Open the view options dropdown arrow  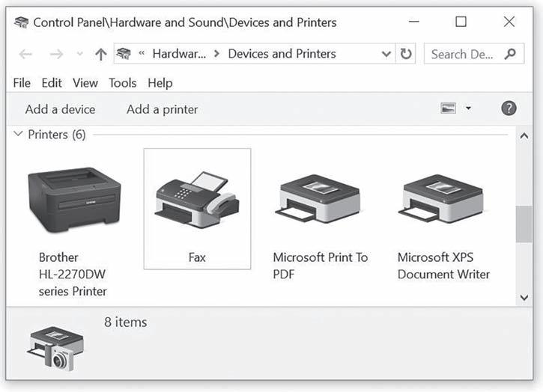(468, 108)
